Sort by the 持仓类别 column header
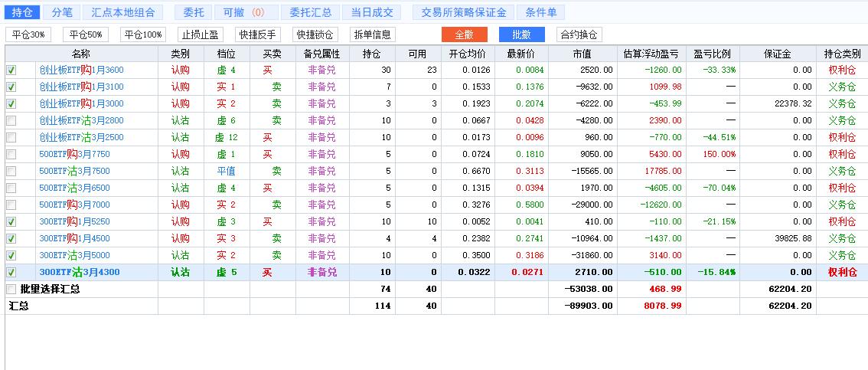 point(842,54)
